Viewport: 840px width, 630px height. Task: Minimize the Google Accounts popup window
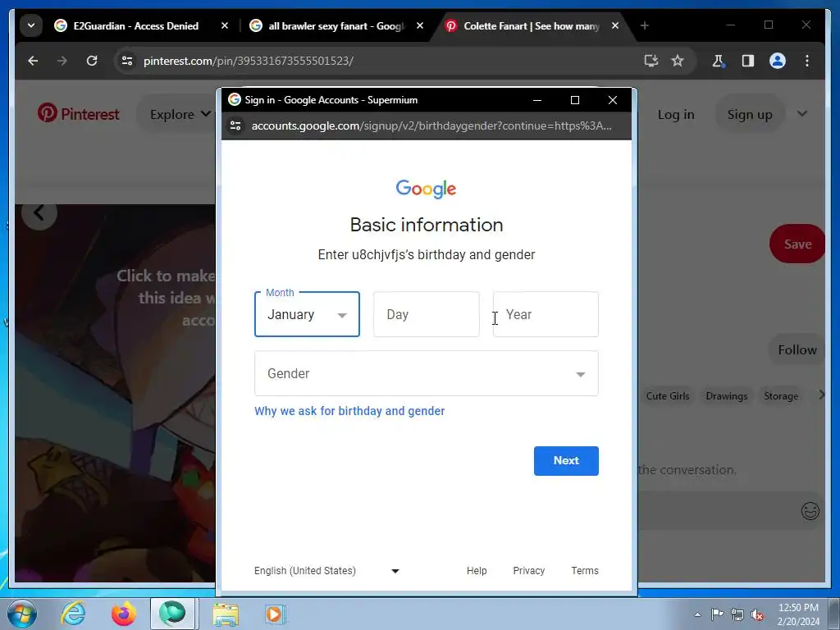pos(537,100)
